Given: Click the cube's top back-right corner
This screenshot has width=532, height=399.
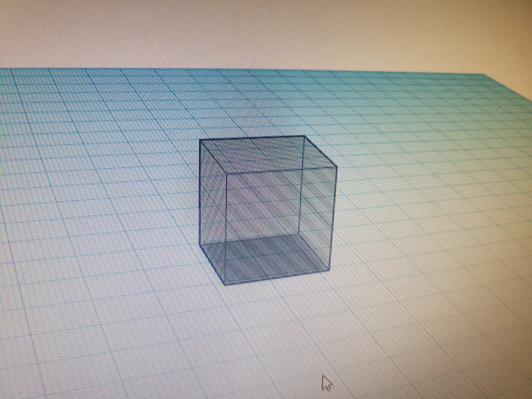Looking at the screenshot, I should click(304, 136).
